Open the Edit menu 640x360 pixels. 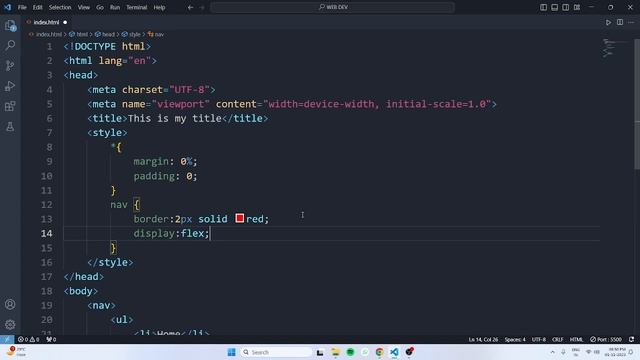click(x=38, y=7)
